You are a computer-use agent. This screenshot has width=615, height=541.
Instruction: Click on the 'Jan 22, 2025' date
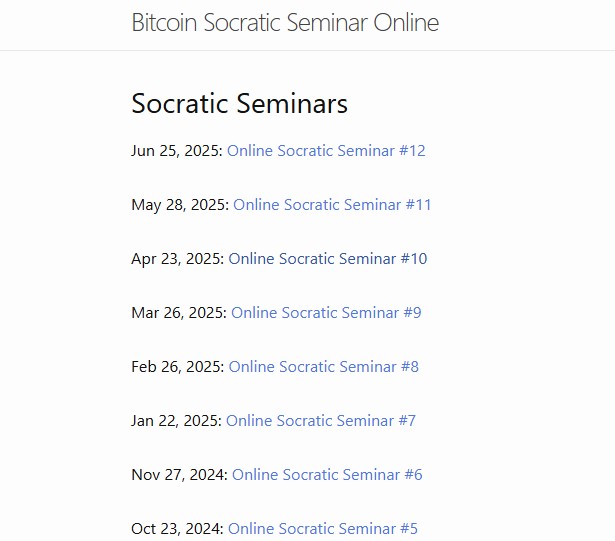(175, 421)
